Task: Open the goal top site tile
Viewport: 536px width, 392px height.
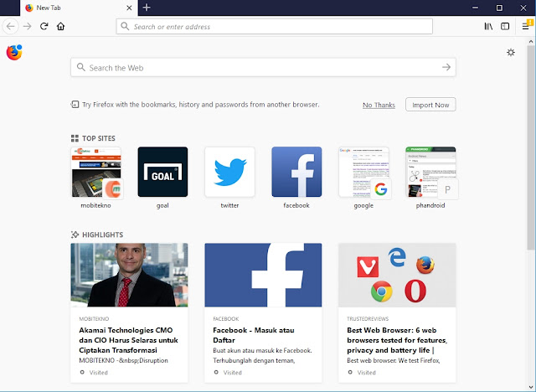Action: [162, 172]
